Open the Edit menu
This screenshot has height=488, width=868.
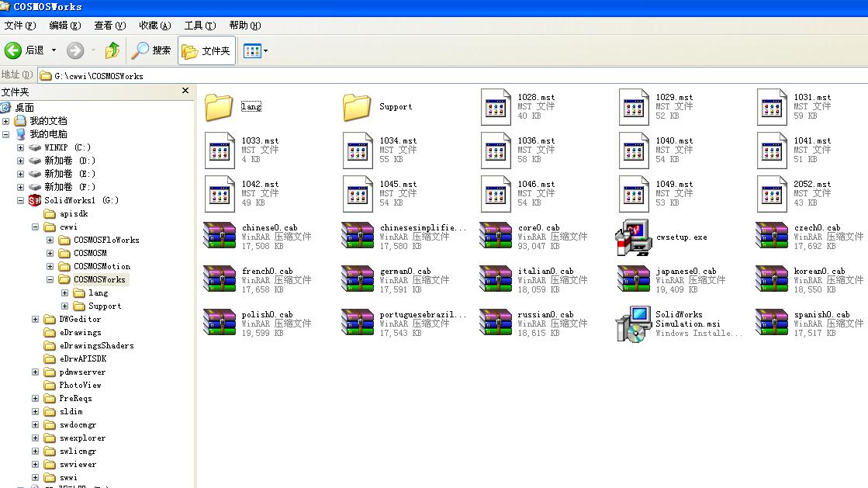64,26
